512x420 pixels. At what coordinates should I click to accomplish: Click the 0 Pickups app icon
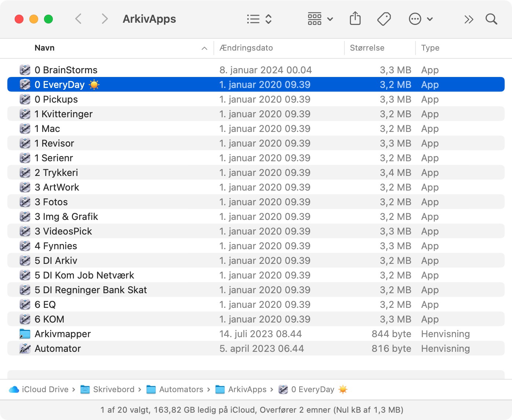click(25, 99)
